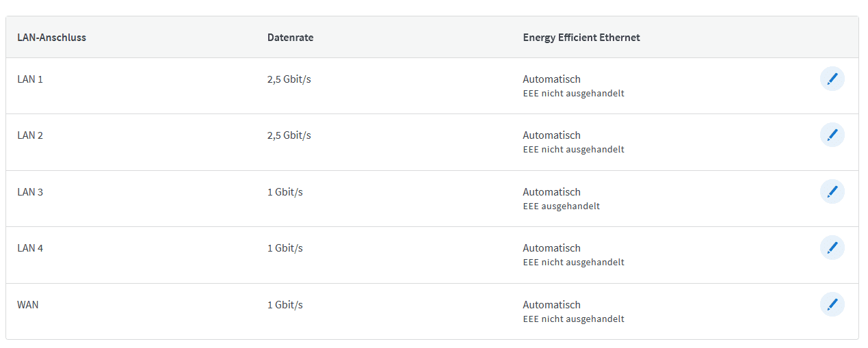868x348 pixels.
Task: Edit LAN 3 settings via pencil icon
Action: click(832, 192)
